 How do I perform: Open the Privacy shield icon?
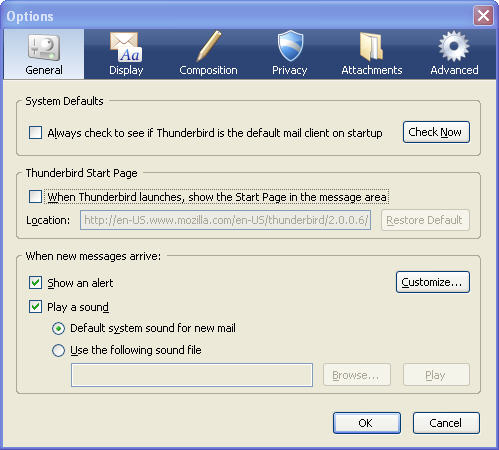point(290,46)
